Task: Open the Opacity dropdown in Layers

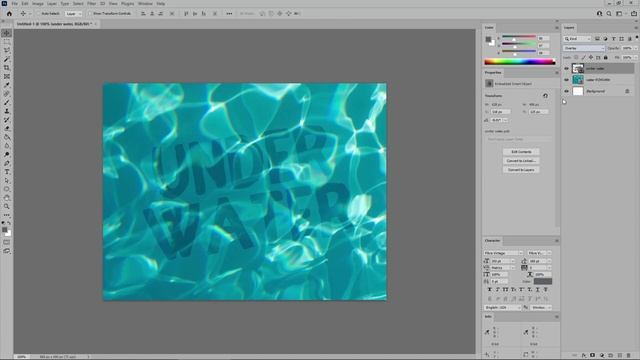Action: [x=636, y=48]
